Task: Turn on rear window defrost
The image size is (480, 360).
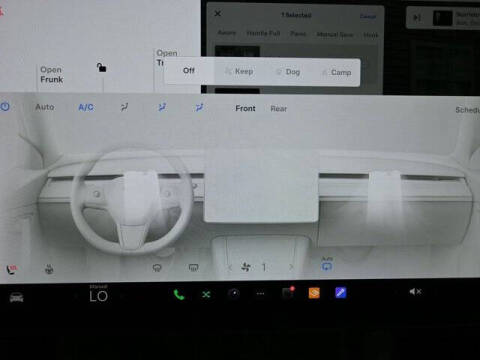Action: pyautogui.click(x=193, y=267)
